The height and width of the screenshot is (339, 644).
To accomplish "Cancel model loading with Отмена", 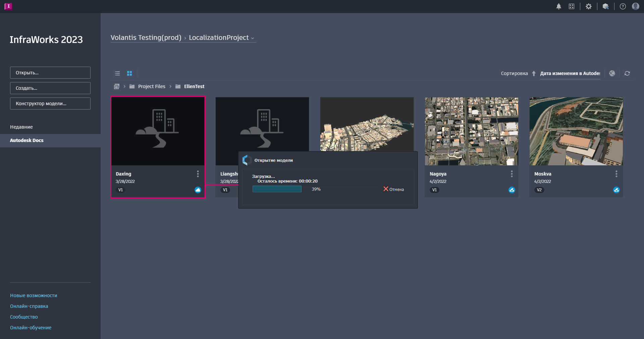I will tap(394, 189).
